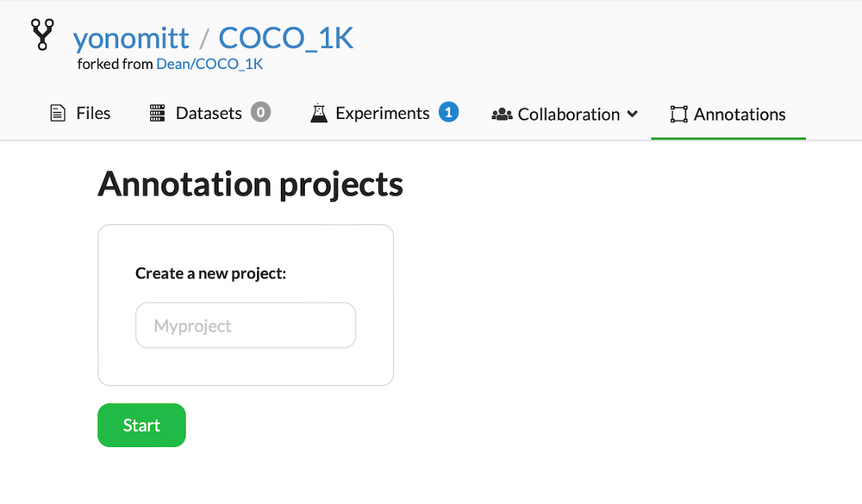Click the Files document icon
The width and height of the screenshot is (862, 504).
57,112
